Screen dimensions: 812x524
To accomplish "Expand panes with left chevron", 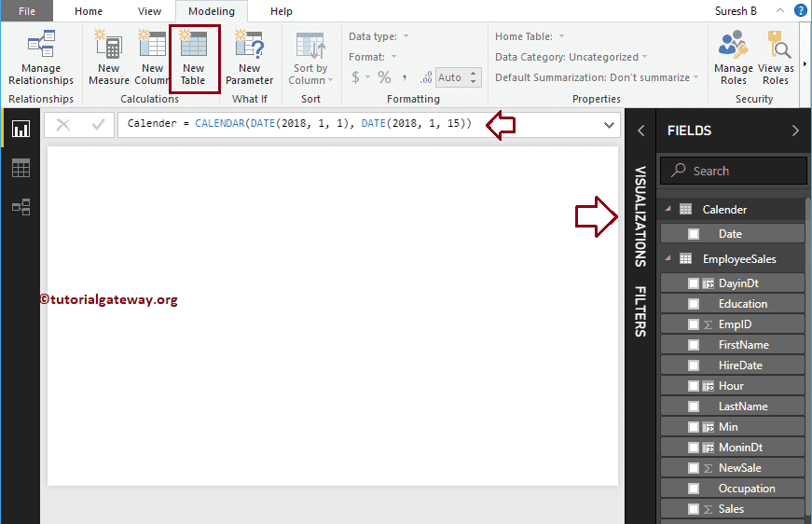I will (640, 131).
